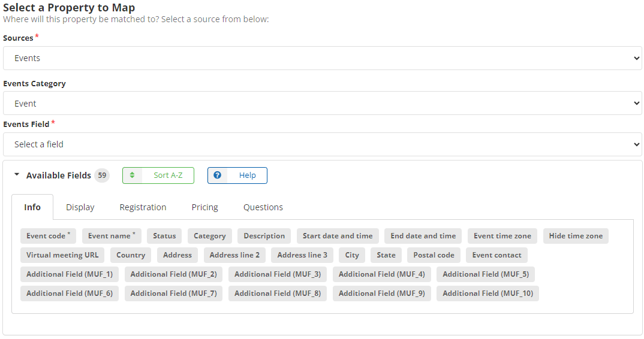644x339 pixels.
Task: Open the Events Category dropdown
Action: pyautogui.click(x=322, y=103)
